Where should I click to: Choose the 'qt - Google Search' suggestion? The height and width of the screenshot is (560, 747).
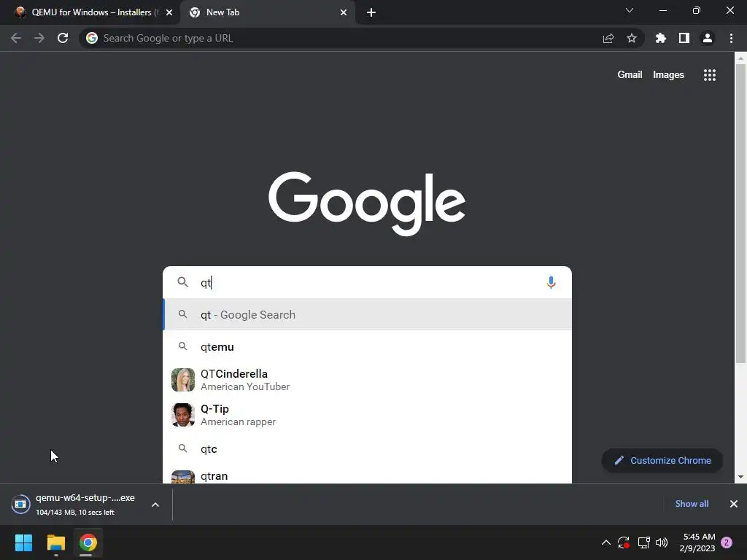368,315
